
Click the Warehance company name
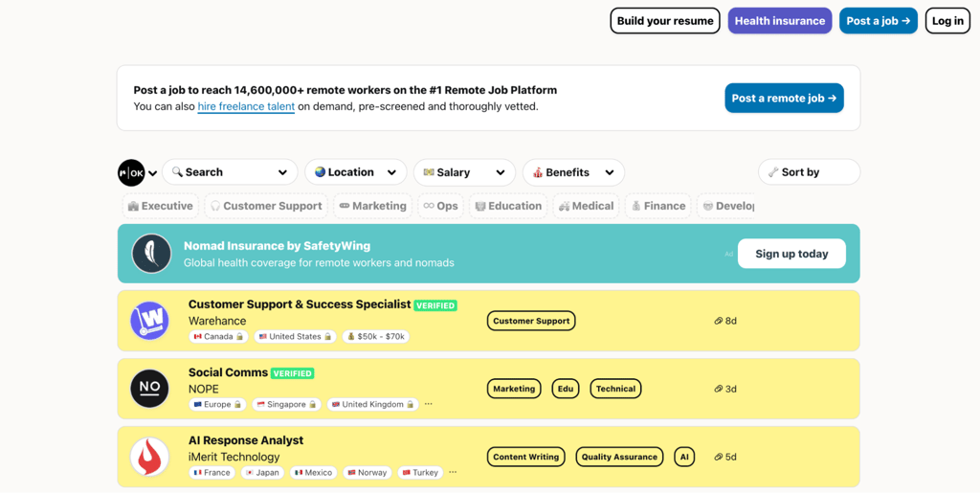[217, 321]
